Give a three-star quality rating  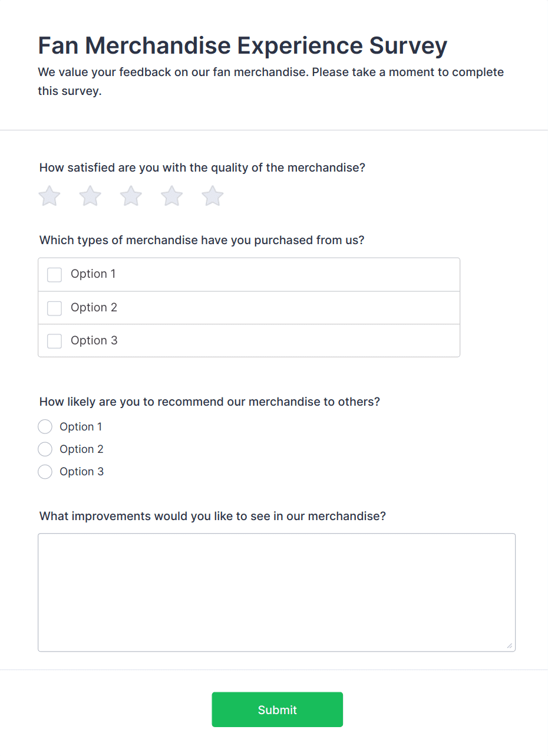tap(130, 196)
